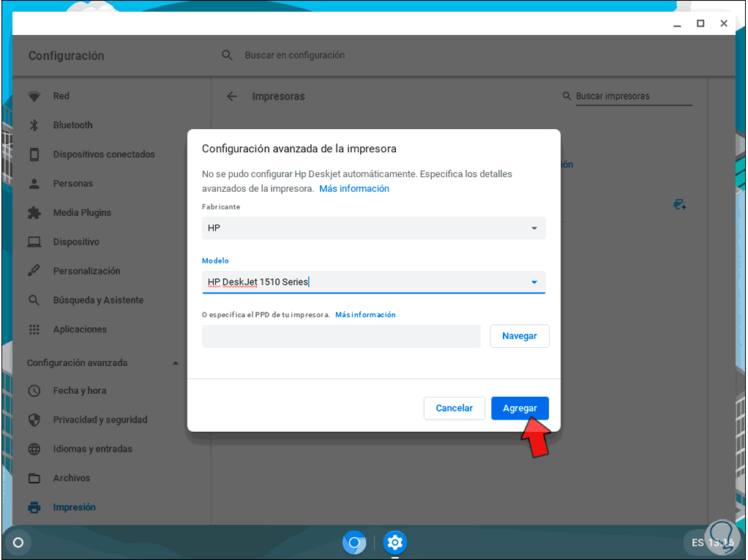Screen dimensions: 748x560
Task: Click the Dispositivos conectados phone icon
Action: [x=34, y=154]
